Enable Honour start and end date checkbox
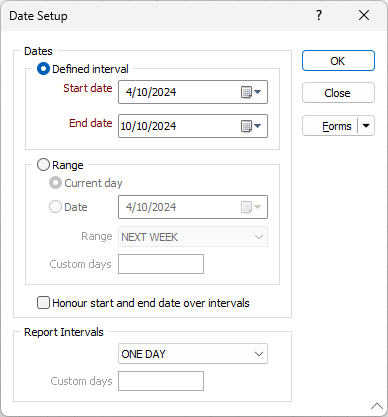This screenshot has width=388, height=417. [43, 303]
